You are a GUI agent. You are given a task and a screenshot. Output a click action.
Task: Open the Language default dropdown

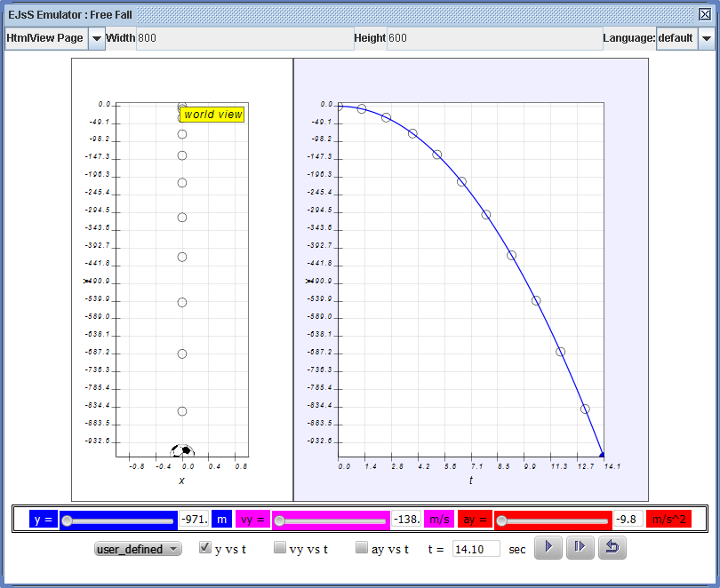[x=706, y=38]
